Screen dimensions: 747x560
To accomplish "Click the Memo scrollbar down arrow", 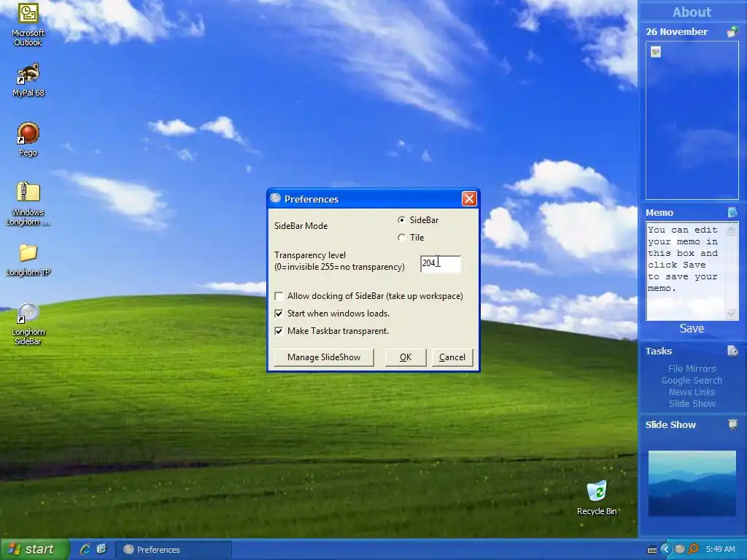I will click(731, 314).
